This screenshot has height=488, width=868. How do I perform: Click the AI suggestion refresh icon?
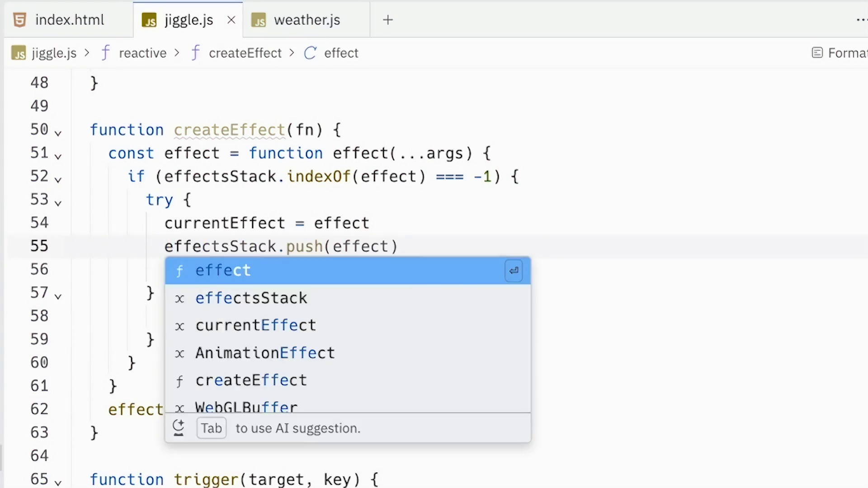178,428
